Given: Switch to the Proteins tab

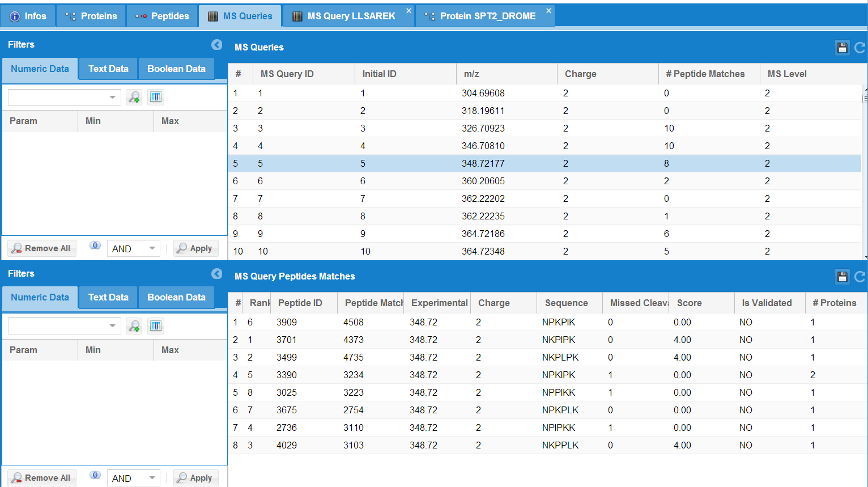Looking at the screenshot, I should tap(91, 16).
